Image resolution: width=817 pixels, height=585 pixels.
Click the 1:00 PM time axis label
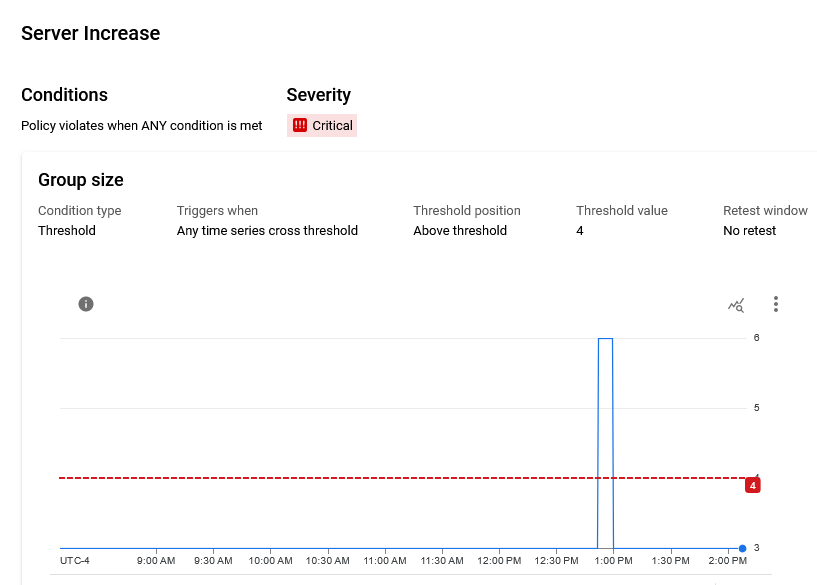point(613,561)
